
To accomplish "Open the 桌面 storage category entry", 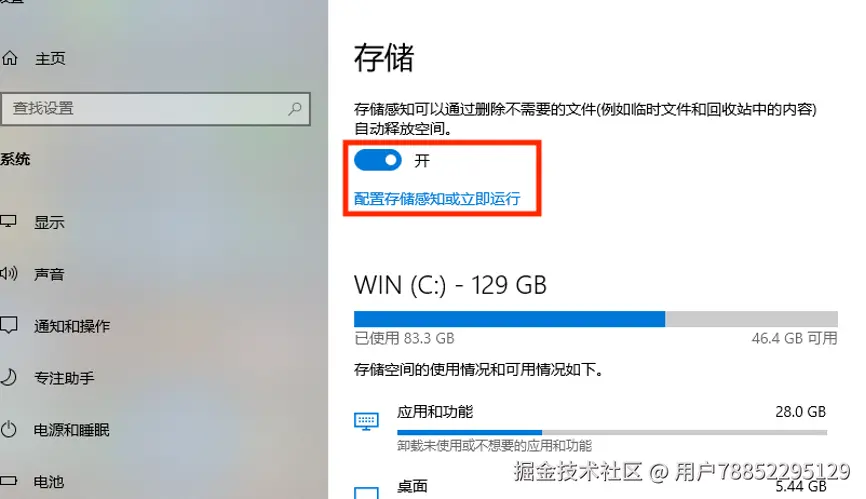I will click(x=591, y=487).
